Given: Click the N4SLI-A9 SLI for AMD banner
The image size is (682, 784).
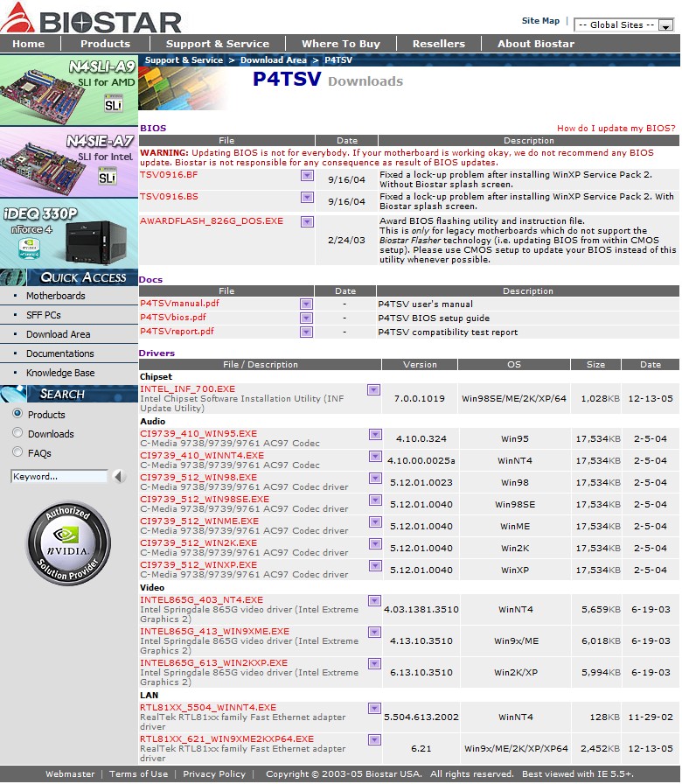Looking at the screenshot, I should 69,90.
